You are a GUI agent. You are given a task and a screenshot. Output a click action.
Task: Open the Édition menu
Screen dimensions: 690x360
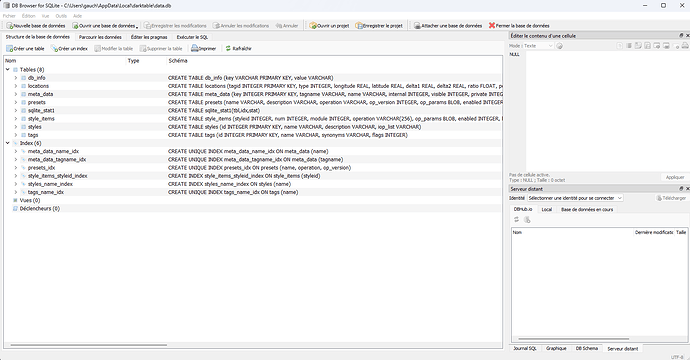[29, 16]
